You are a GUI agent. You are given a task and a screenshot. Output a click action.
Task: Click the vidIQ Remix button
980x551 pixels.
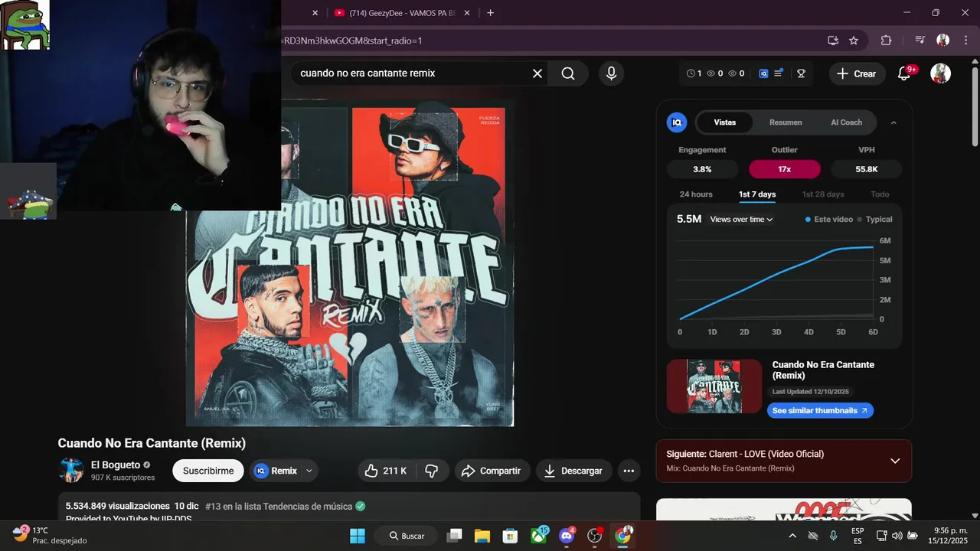[276, 471]
